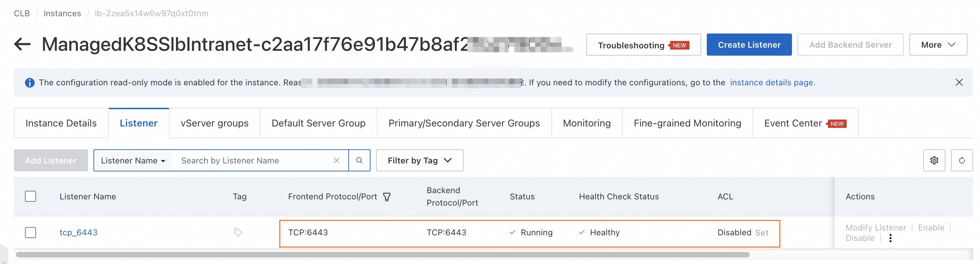Switch to the vServer groups tab
Viewport: 980px width, 264px height.
tap(214, 123)
